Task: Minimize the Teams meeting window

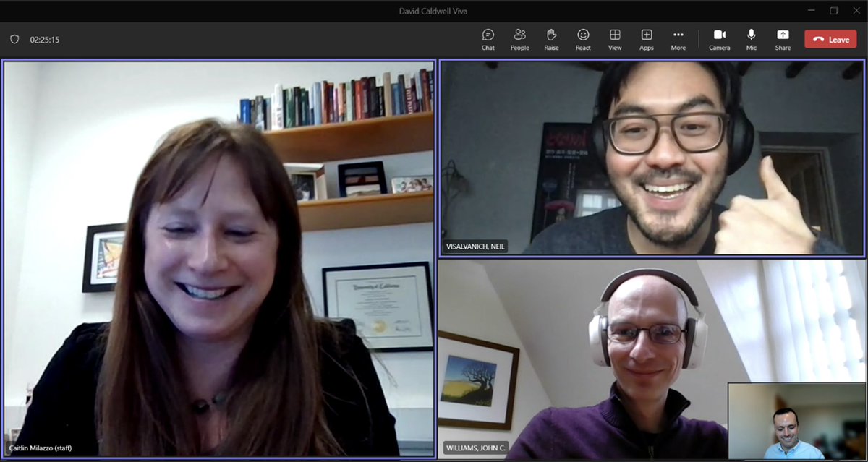Action: (x=810, y=11)
